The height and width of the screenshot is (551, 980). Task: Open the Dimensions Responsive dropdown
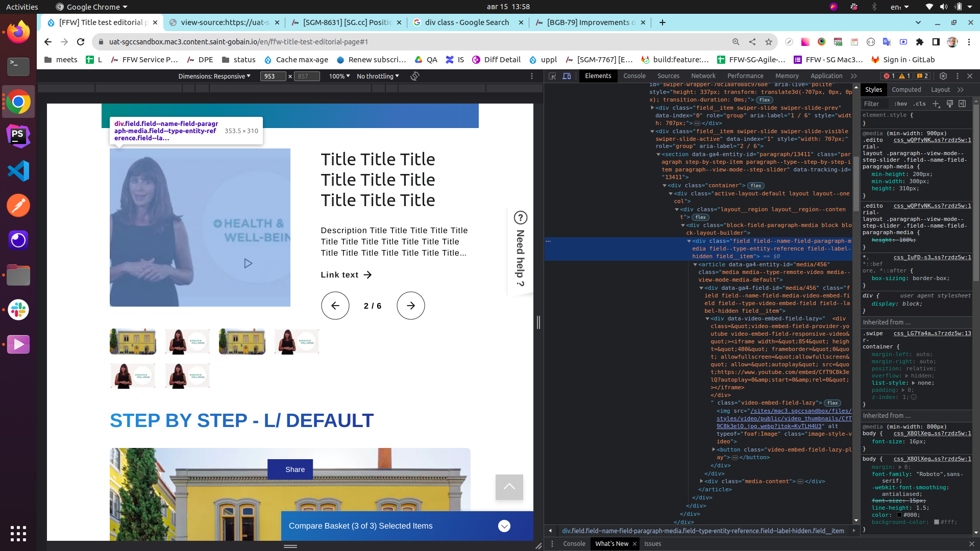(x=214, y=76)
